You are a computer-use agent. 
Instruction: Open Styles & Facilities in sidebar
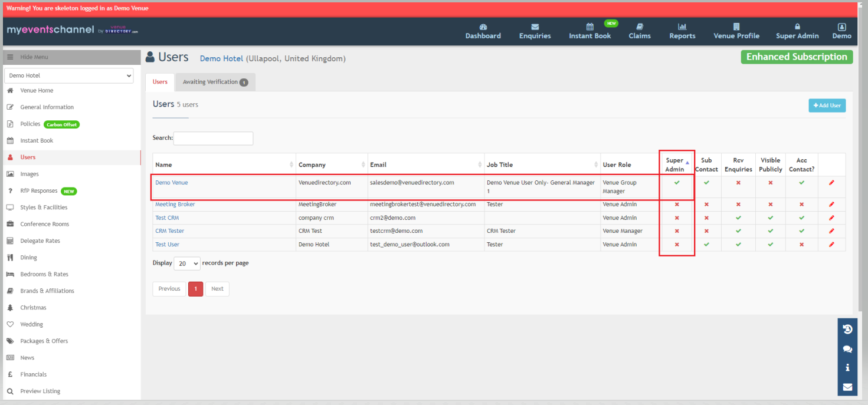tap(44, 208)
